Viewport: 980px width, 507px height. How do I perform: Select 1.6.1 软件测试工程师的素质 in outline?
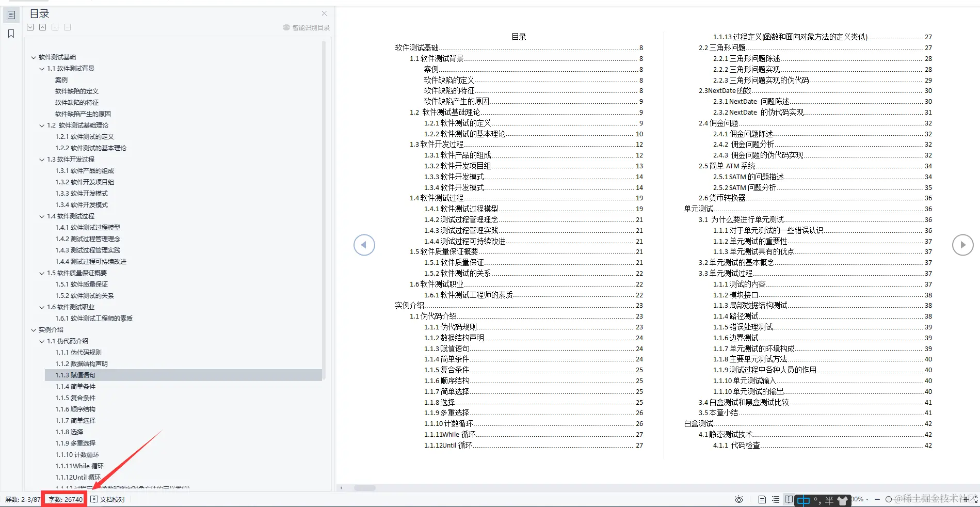pyautogui.click(x=94, y=319)
